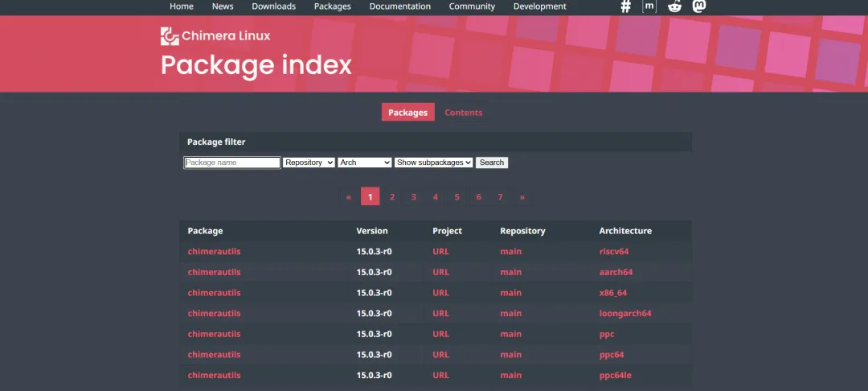
Task: Go to previous page with « link
Action: pyautogui.click(x=348, y=196)
